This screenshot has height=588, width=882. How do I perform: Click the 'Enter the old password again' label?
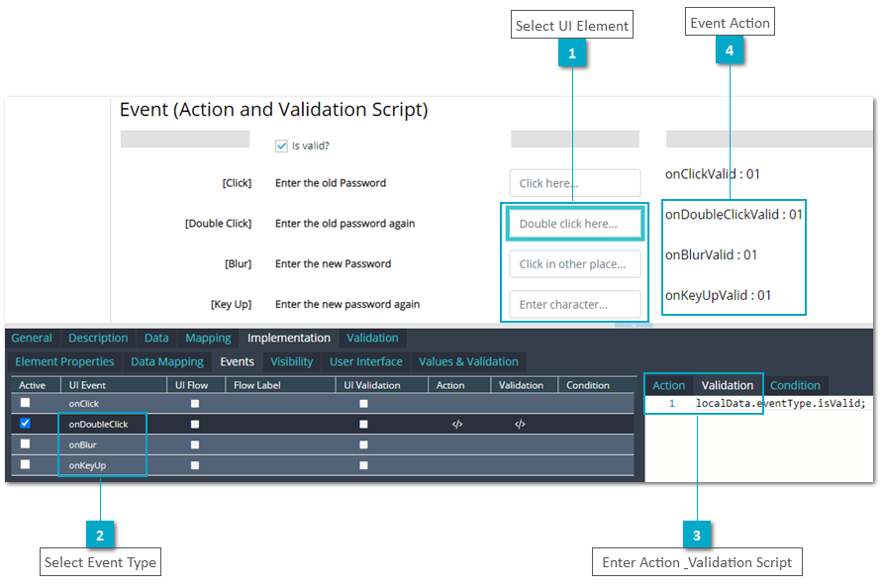pyautogui.click(x=344, y=224)
